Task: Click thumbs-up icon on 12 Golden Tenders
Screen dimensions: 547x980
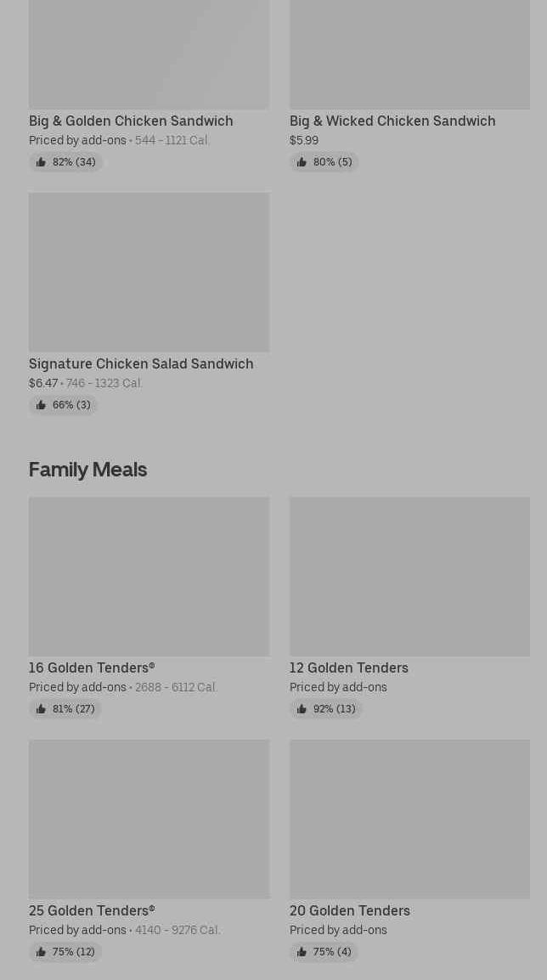Action: 302,709
